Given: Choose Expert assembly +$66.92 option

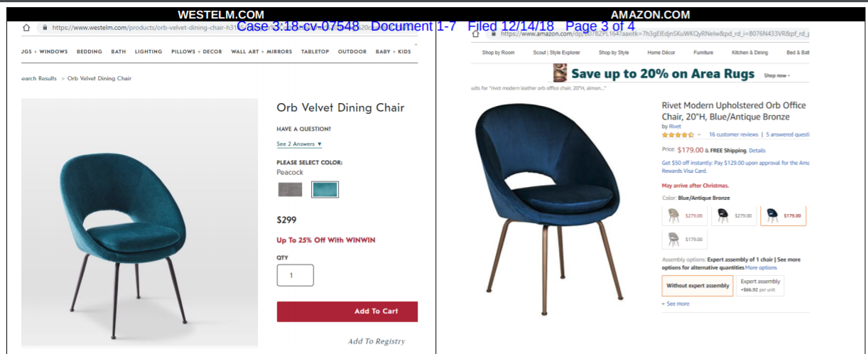Looking at the screenshot, I should 761,286.
